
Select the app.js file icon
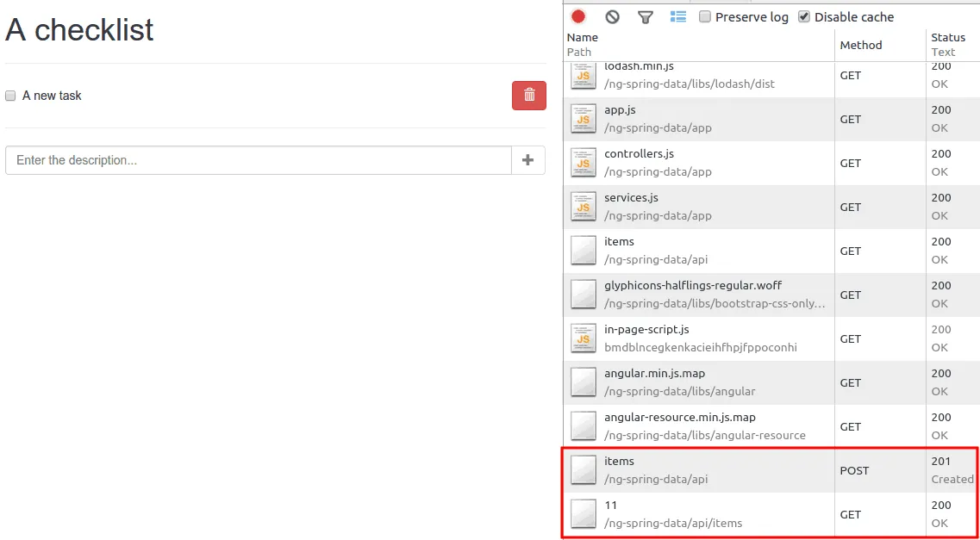[584, 119]
